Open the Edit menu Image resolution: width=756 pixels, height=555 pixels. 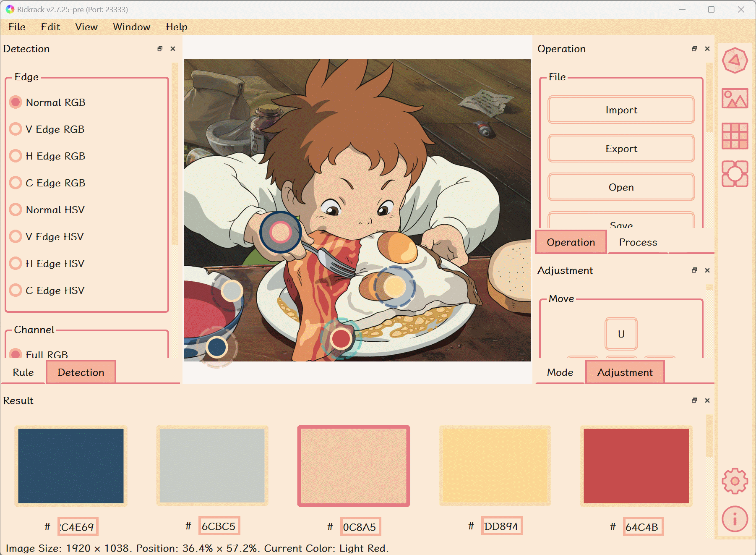[x=50, y=27]
